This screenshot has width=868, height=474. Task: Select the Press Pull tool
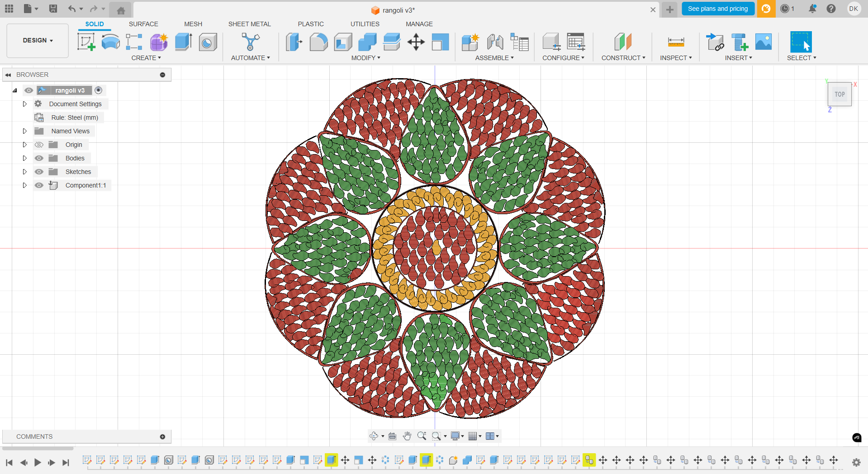tap(294, 42)
